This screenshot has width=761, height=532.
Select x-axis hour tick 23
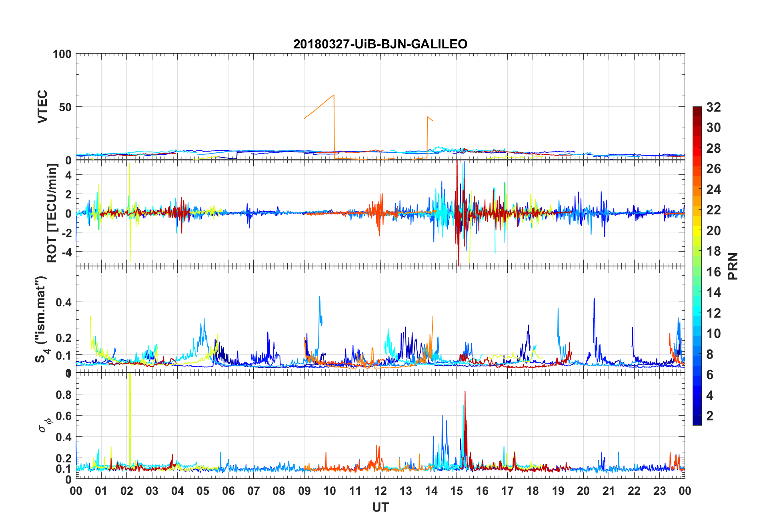click(x=660, y=491)
